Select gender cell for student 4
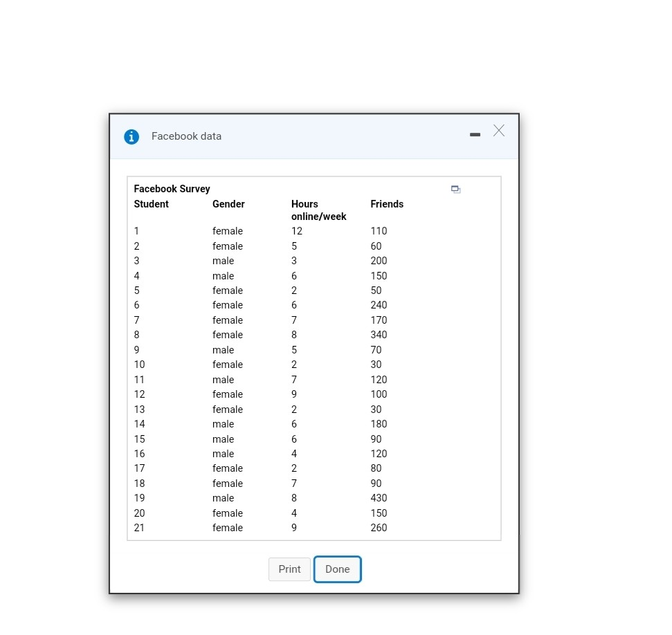Screen dimensions: 672x635 (x=224, y=276)
